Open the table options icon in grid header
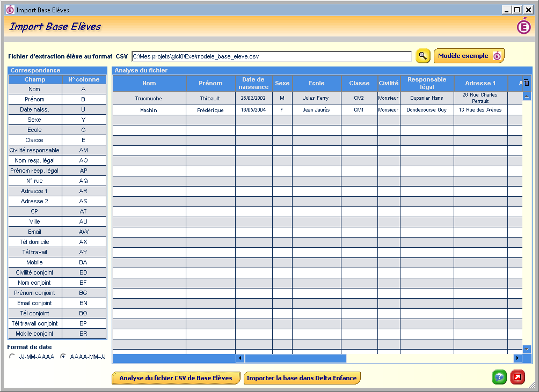Viewport: 539px width, 392px height. pyautogui.click(x=526, y=83)
